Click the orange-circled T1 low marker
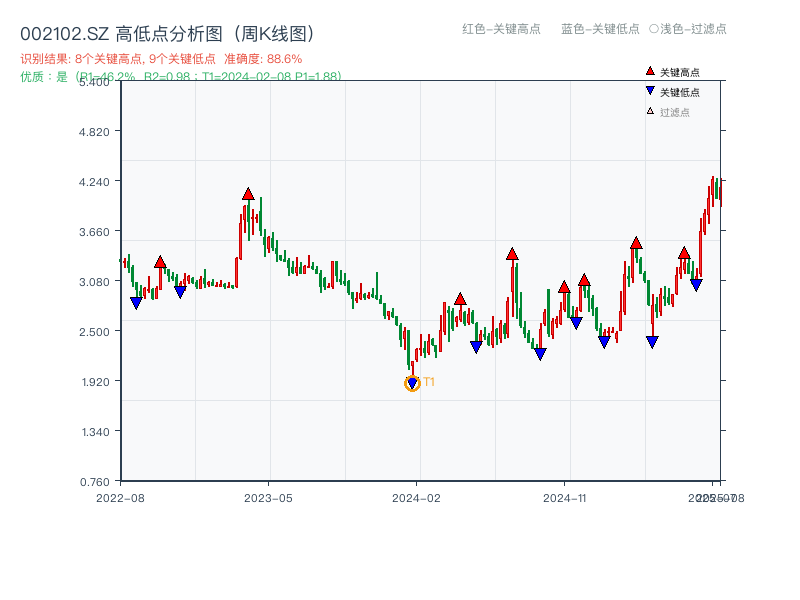This screenshot has width=800, height=600. pyautogui.click(x=412, y=383)
